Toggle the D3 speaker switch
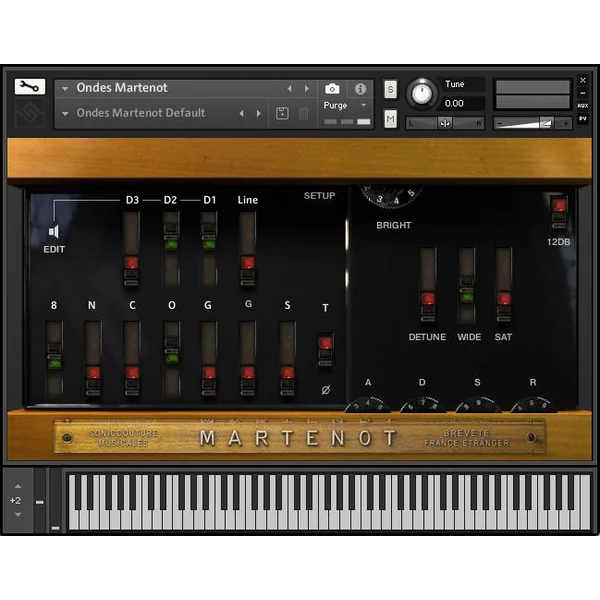The width and height of the screenshot is (600, 600). click(x=132, y=249)
